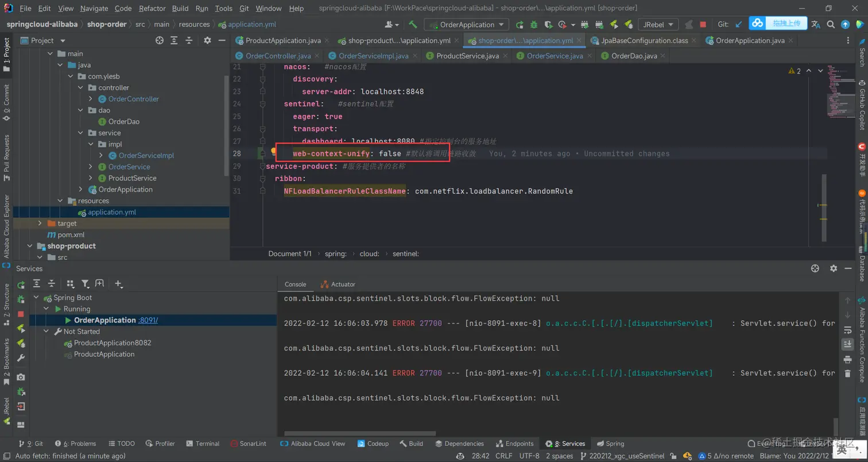Expand the OrderController class in Project tree

91,99
